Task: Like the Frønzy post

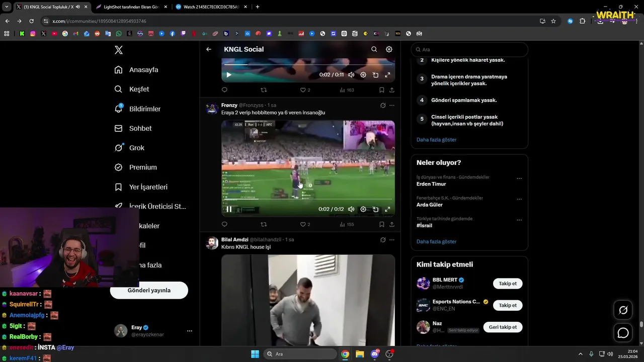Action: tap(305, 224)
